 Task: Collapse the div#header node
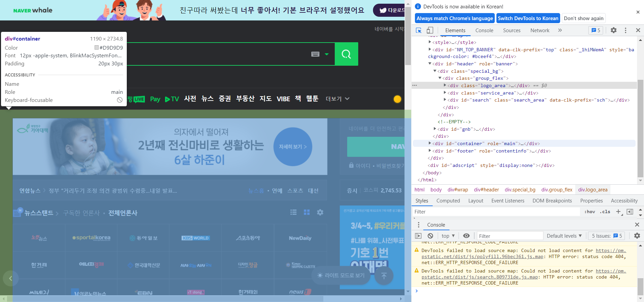pos(430,64)
